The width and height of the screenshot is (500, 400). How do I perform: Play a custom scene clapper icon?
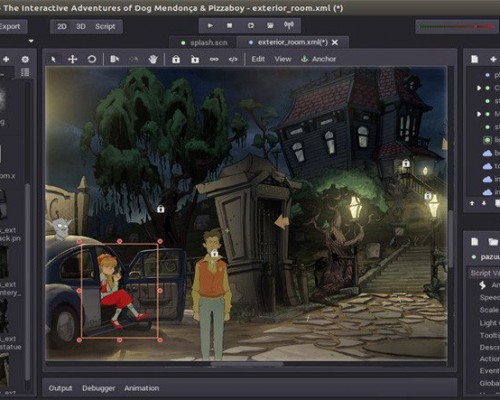click(270, 25)
